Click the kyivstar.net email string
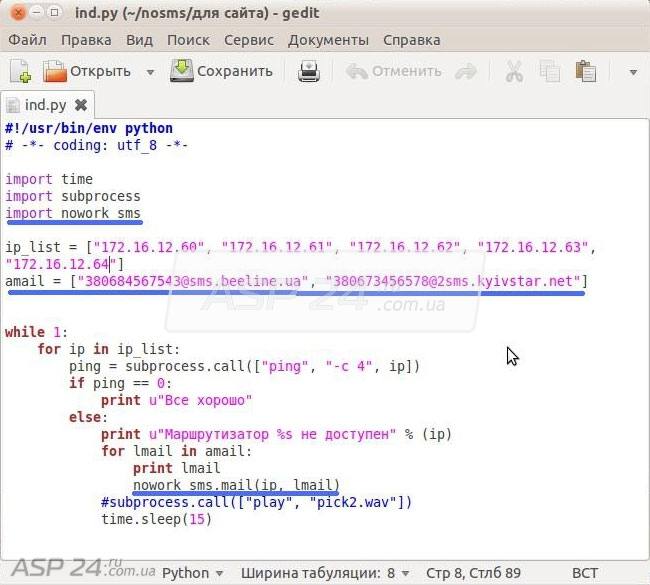Screen dimensions: 650x585 [453, 282]
